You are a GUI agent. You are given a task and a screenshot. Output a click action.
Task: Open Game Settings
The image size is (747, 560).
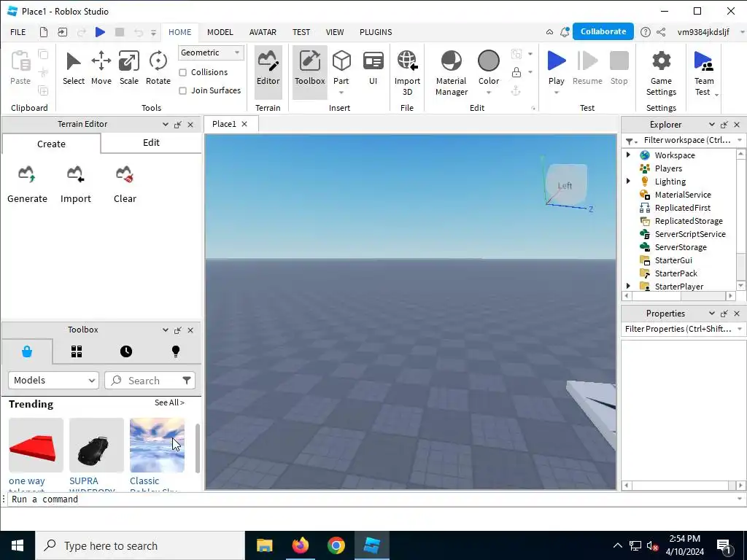click(x=661, y=74)
